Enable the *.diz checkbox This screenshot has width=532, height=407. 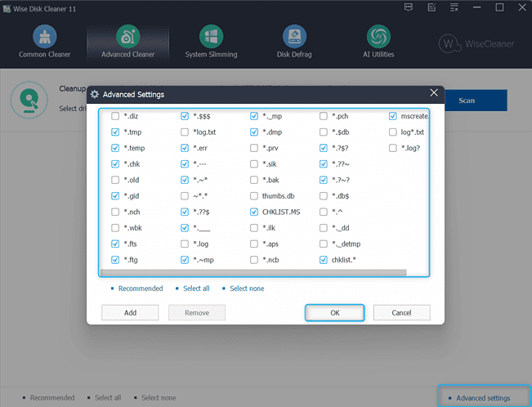point(115,116)
